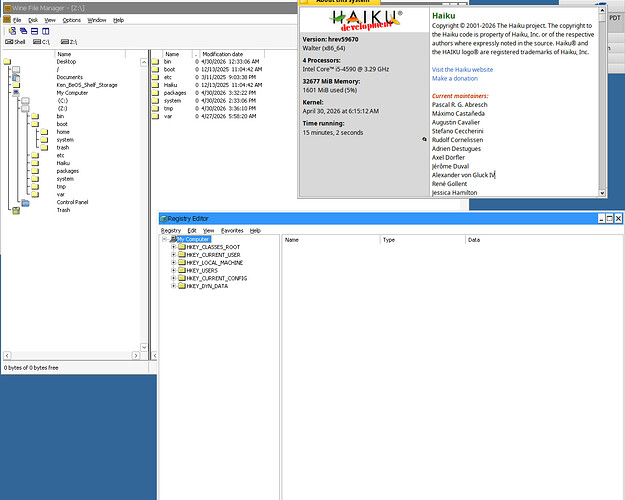Select the Control Panel tree entry

coord(72,202)
